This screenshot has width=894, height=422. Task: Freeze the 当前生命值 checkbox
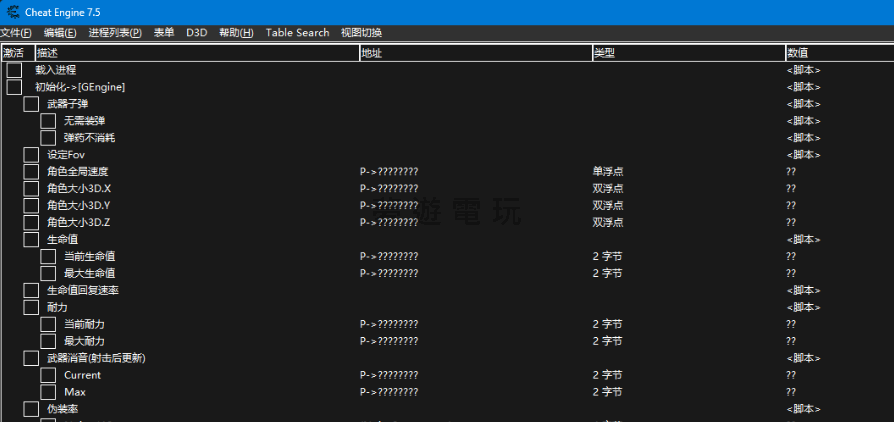(x=48, y=257)
